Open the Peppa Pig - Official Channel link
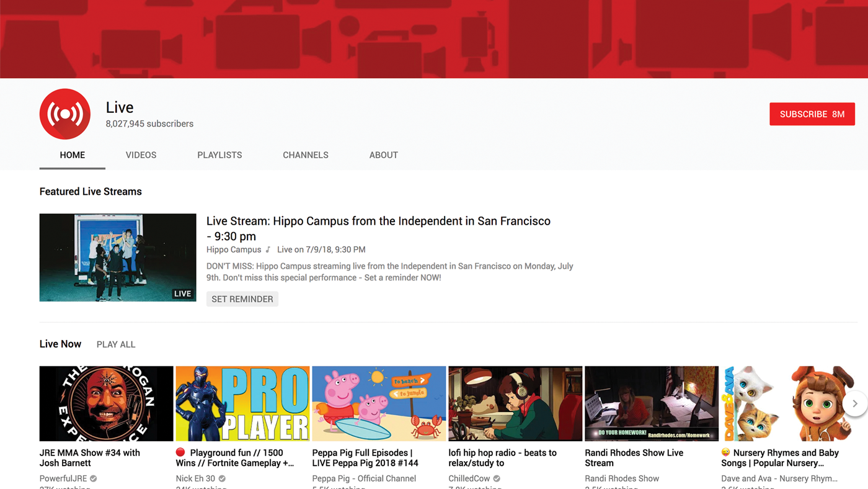868x489 pixels. click(x=363, y=478)
